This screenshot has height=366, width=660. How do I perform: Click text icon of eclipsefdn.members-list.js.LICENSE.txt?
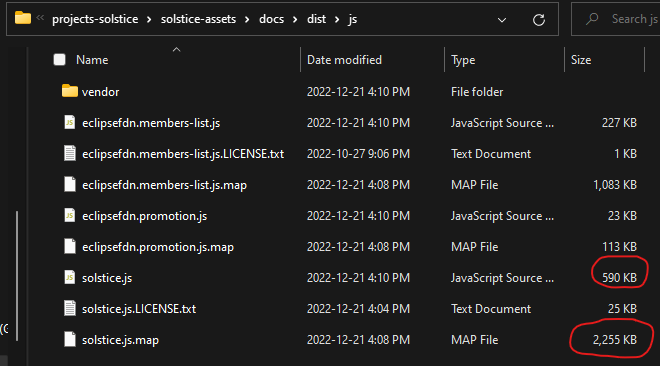(x=70, y=153)
